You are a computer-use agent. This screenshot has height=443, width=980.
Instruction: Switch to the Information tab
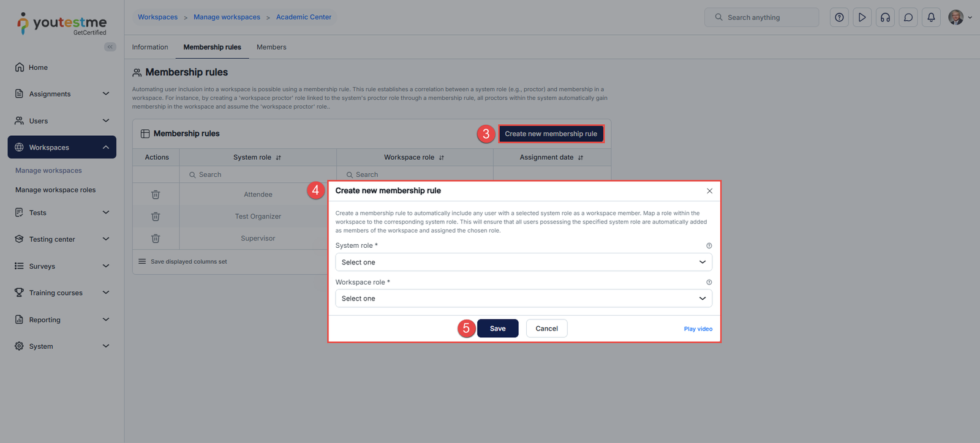tap(150, 47)
